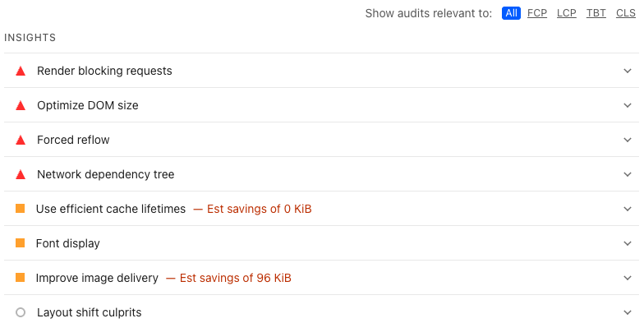Expand Layout shift culprits chevron
644x323 pixels.
(628, 312)
